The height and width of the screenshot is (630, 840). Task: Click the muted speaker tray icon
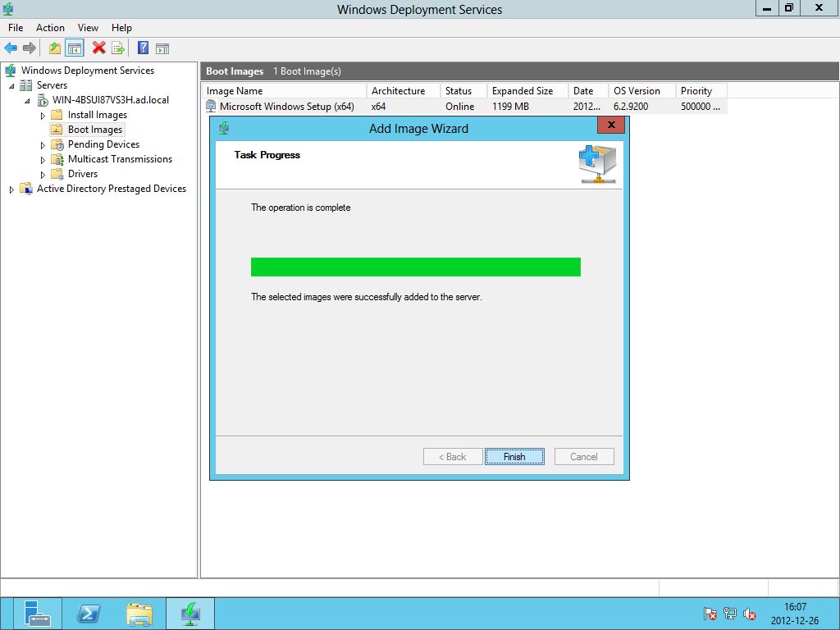[750, 614]
